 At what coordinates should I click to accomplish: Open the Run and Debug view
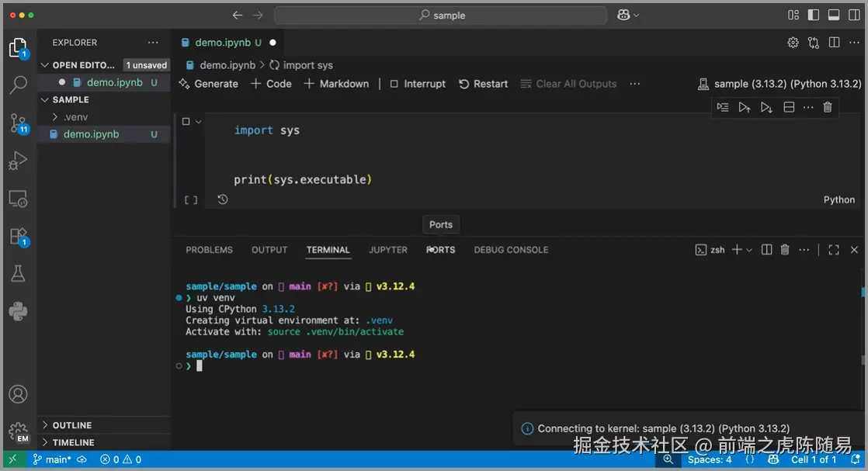click(x=18, y=161)
